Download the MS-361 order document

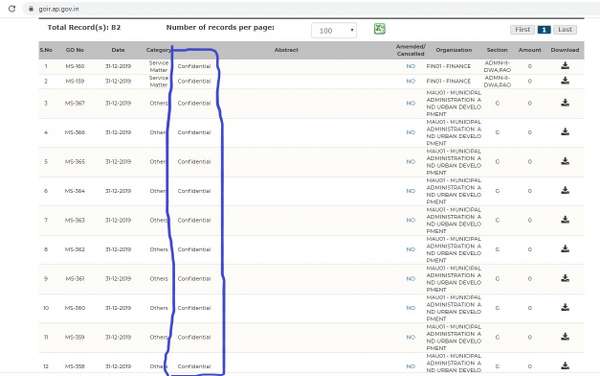pyautogui.click(x=565, y=278)
